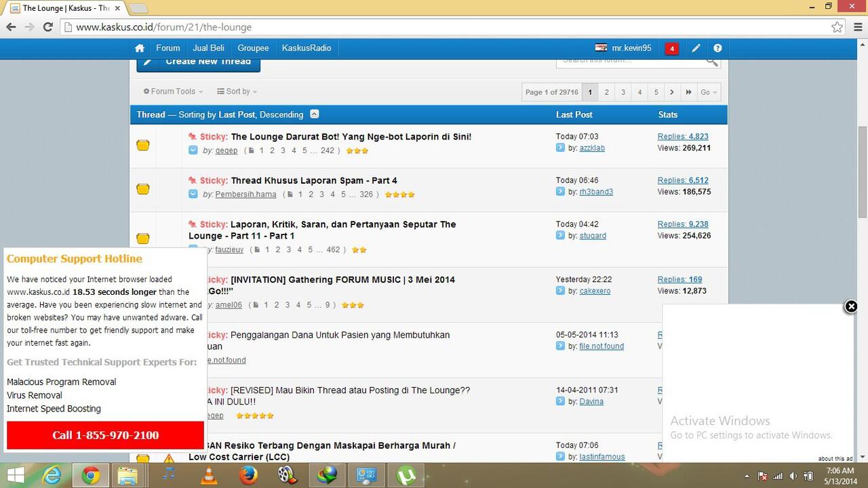The width and height of the screenshot is (868, 488).
Task: Go to last post by stugard arrow
Action: (x=560, y=236)
